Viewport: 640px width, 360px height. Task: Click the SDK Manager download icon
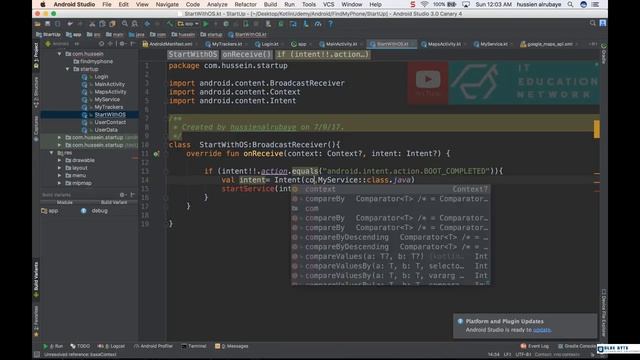(305, 24)
